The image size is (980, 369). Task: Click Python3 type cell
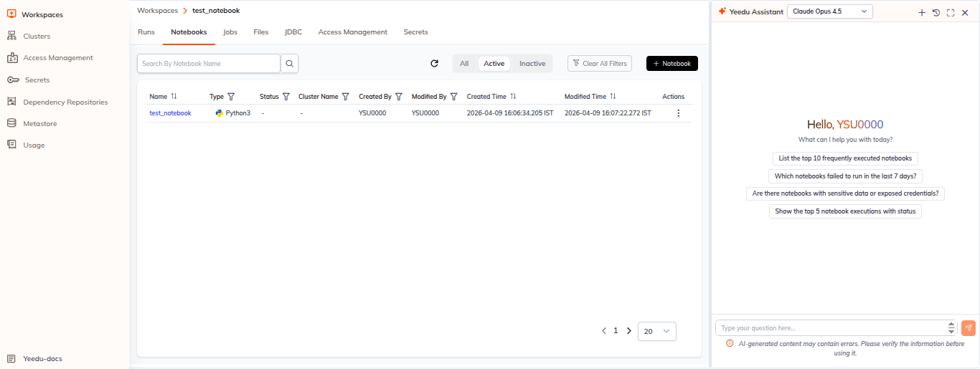(x=233, y=113)
